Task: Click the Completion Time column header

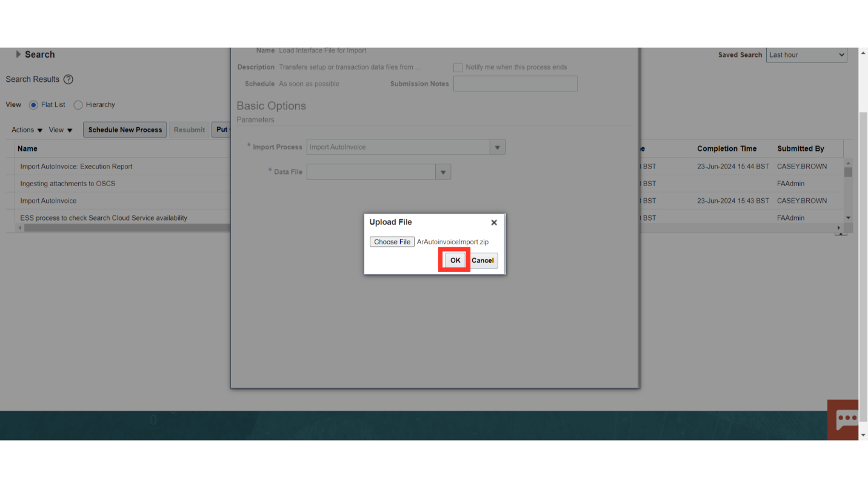Action: [727, 149]
